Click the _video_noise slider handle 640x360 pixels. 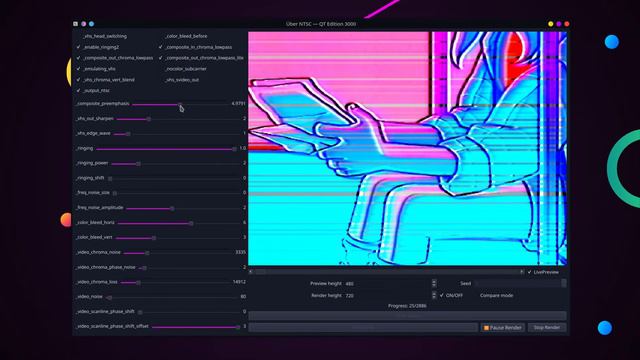(x=109, y=298)
